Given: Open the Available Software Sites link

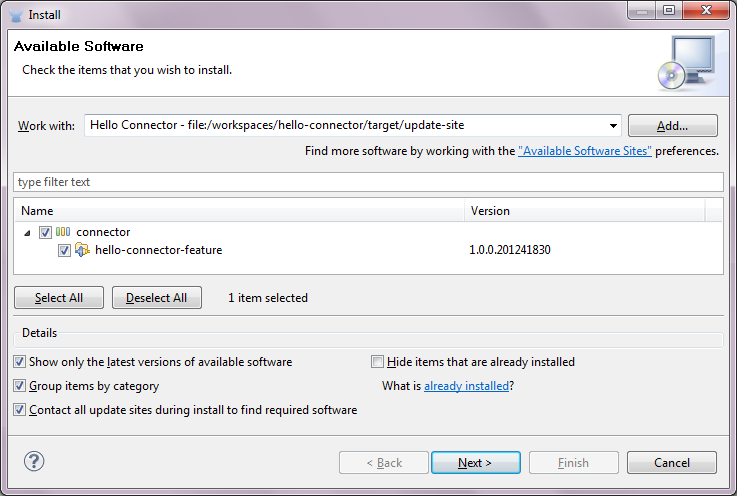Looking at the screenshot, I should coord(585,151).
